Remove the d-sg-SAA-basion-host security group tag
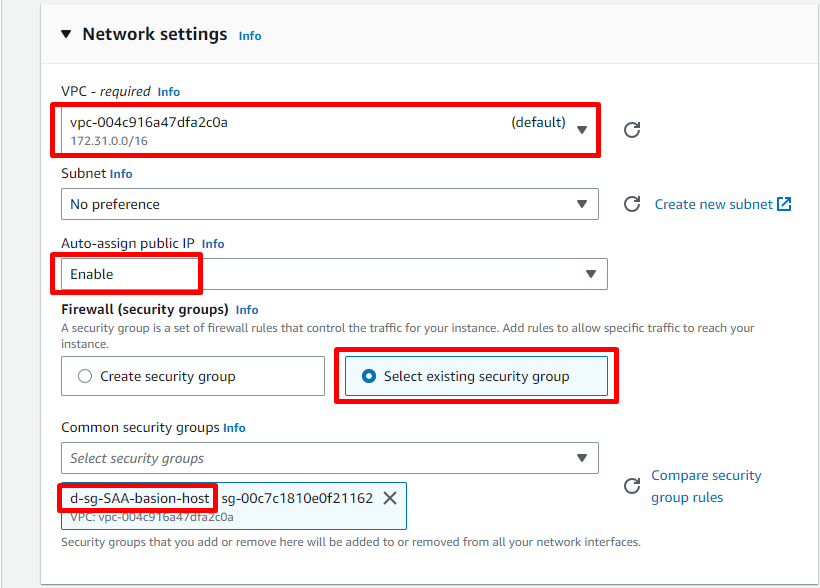The width and height of the screenshot is (820, 588). click(390, 498)
